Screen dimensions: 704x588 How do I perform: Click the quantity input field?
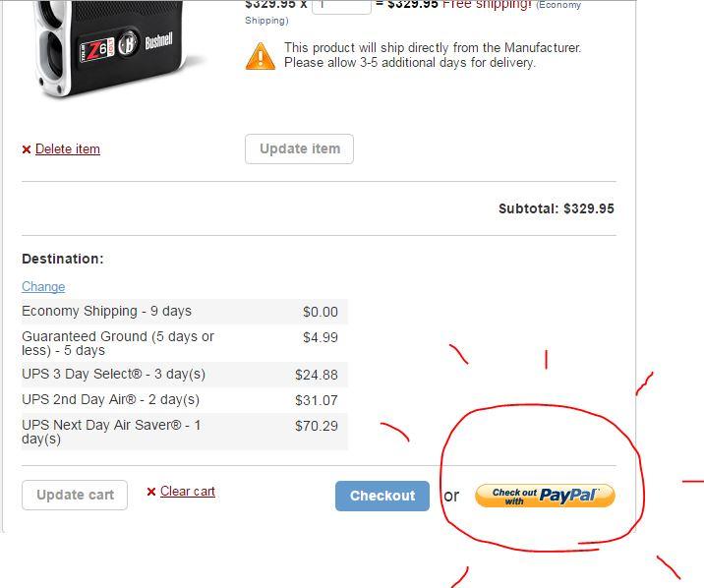[341, 6]
